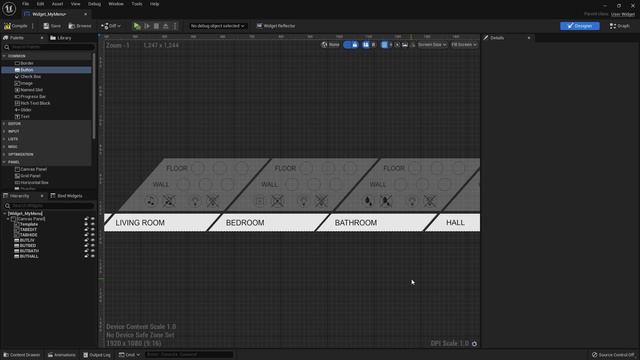The height and width of the screenshot is (360, 640).
Task: Expand the MISC palette category
Action: [x=4, y=147]
